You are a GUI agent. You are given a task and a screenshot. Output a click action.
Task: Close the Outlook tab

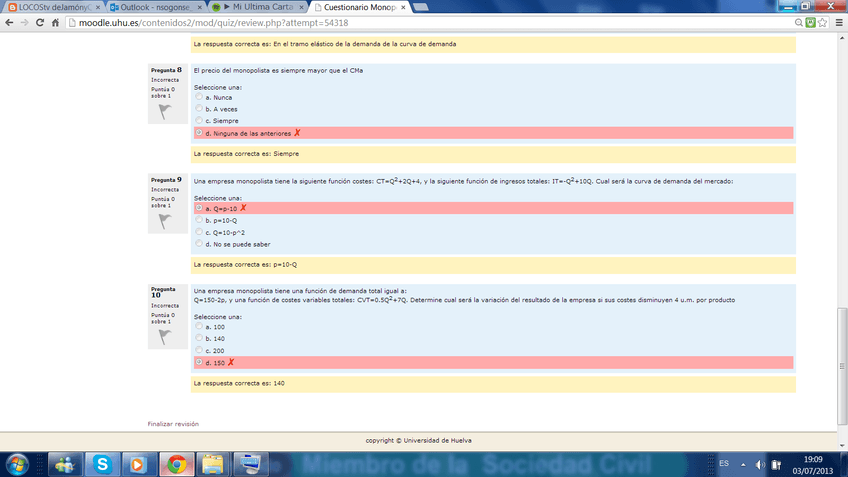coord(200,8)
